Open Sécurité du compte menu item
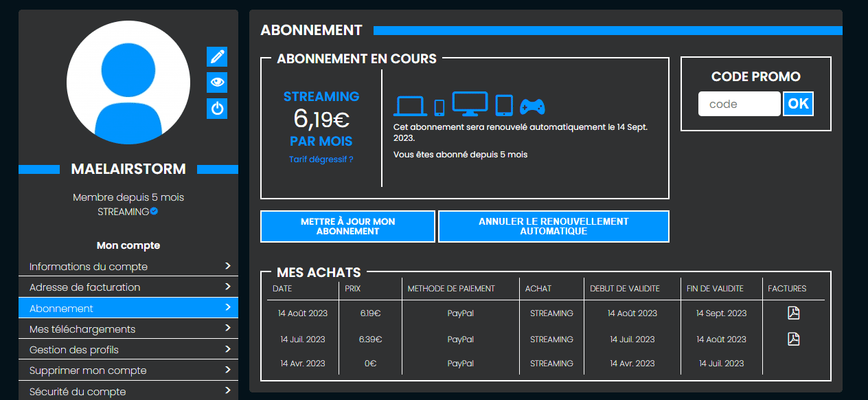 128,390
